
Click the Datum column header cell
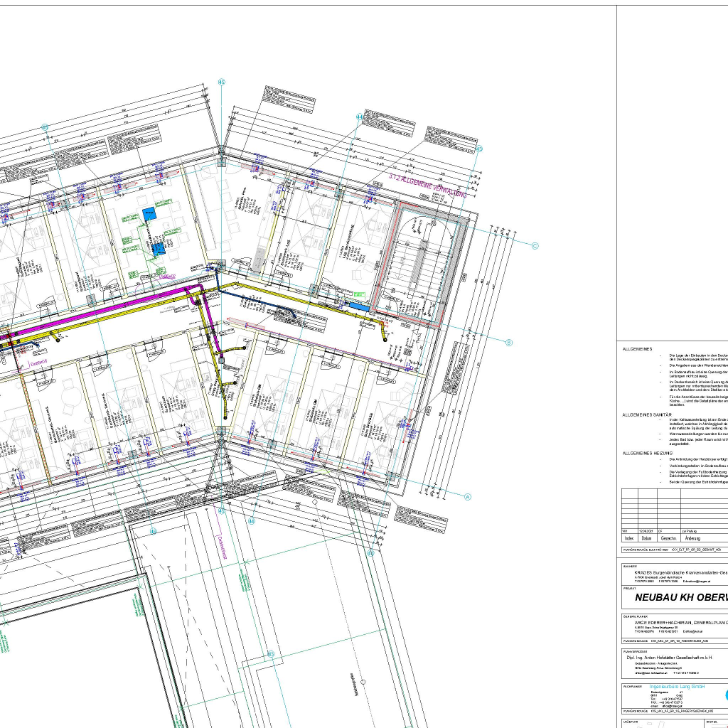click(x=647, y=538)
